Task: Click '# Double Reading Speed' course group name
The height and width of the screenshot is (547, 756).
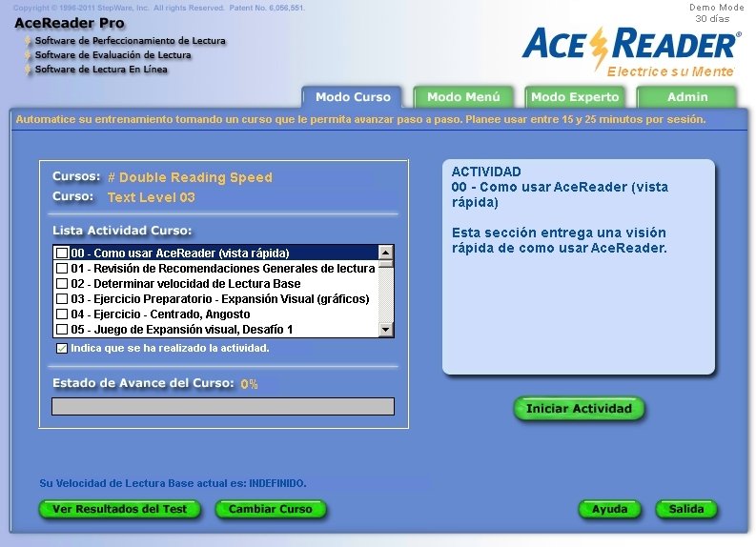Action: coord(190,177)
